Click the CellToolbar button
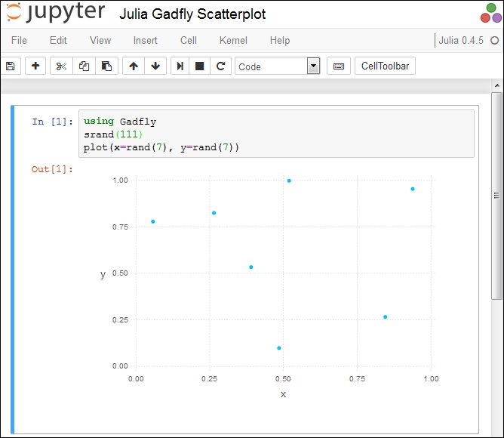Image resolution: width=504 pixels, height=438 pixels. pyautogui.click(x=385, y=66)
